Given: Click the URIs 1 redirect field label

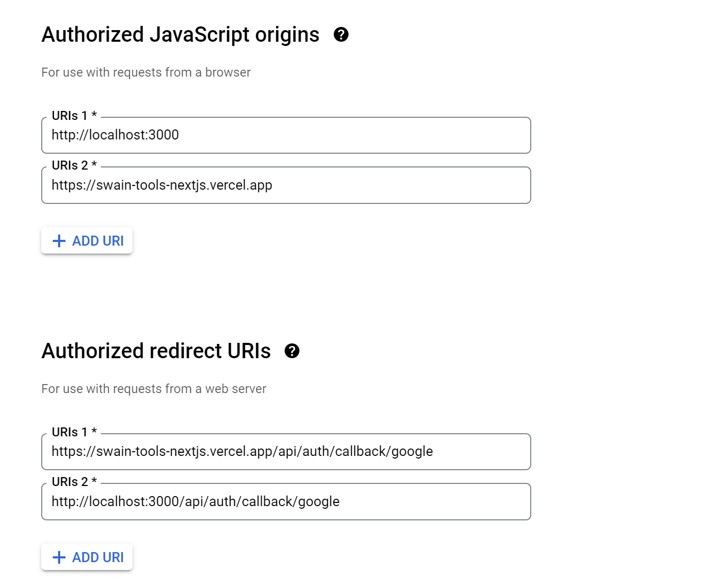Looking at the screenshot, I should coord(73,432).
